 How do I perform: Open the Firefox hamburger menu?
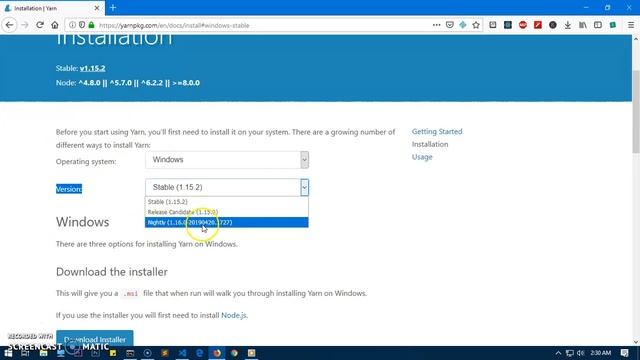pyautogui.click(x=631, y=25)
